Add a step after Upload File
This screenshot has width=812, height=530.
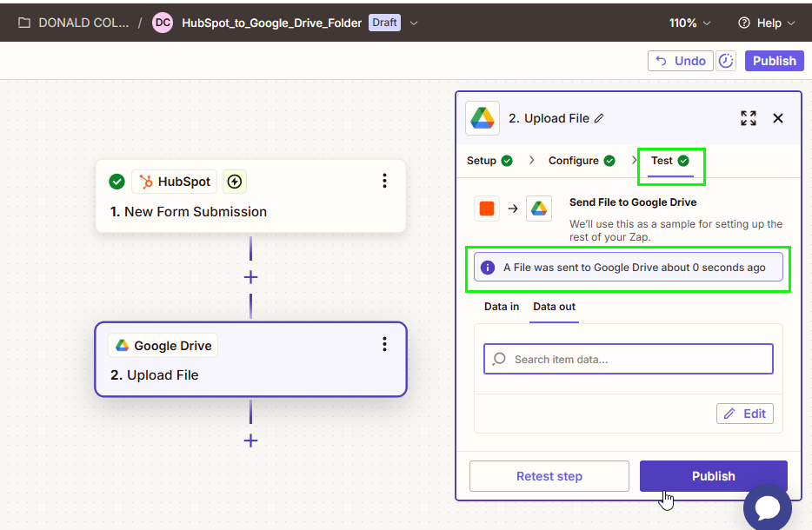250,441
